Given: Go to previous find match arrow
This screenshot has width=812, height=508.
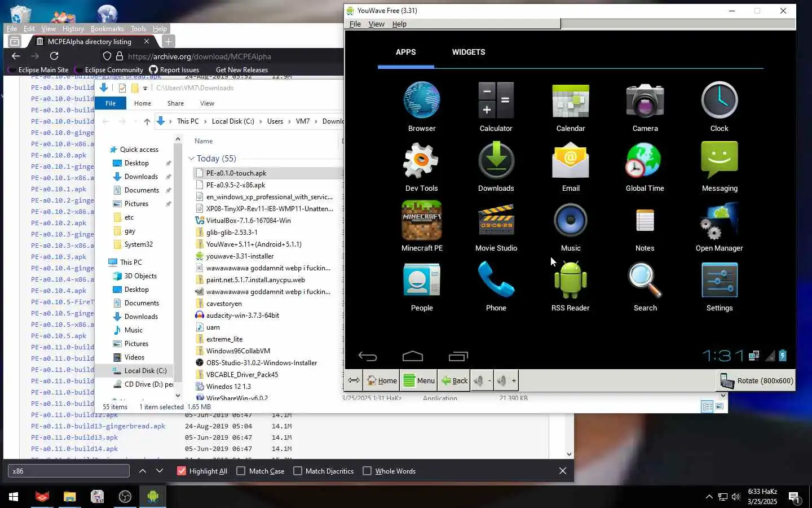Looking at the screenshot, I should (143, 471).
